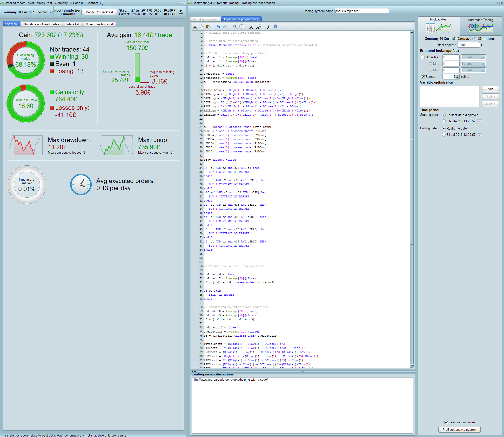Click ProBacktest my system button
The width and height of the screenshot is (504, 437).
(459, 430)
